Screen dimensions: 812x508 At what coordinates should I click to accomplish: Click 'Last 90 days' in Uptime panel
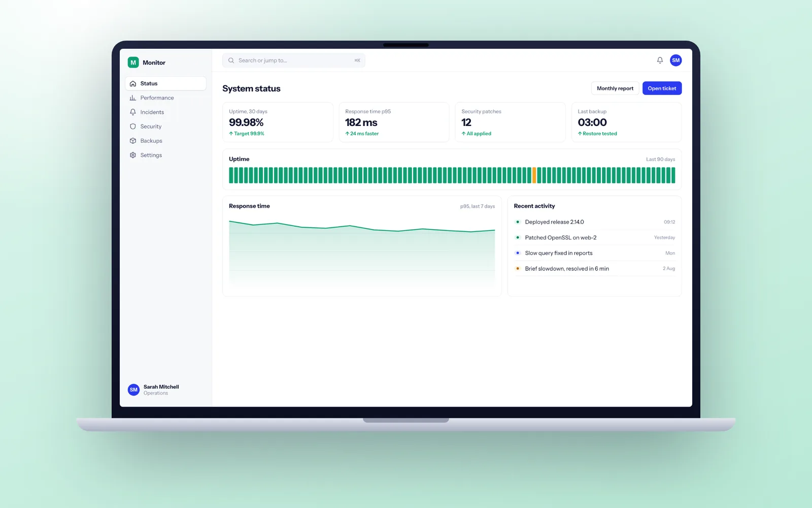660,160
